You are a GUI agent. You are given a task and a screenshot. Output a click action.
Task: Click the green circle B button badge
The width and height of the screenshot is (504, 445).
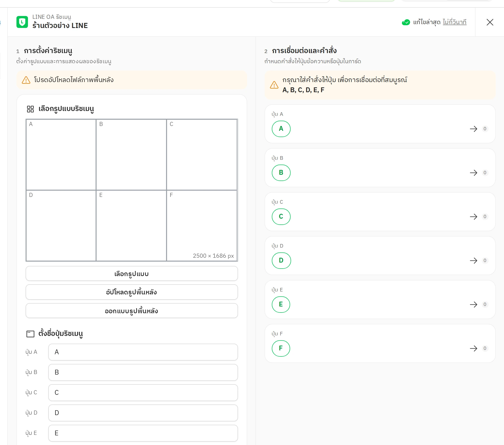point(281,173)
